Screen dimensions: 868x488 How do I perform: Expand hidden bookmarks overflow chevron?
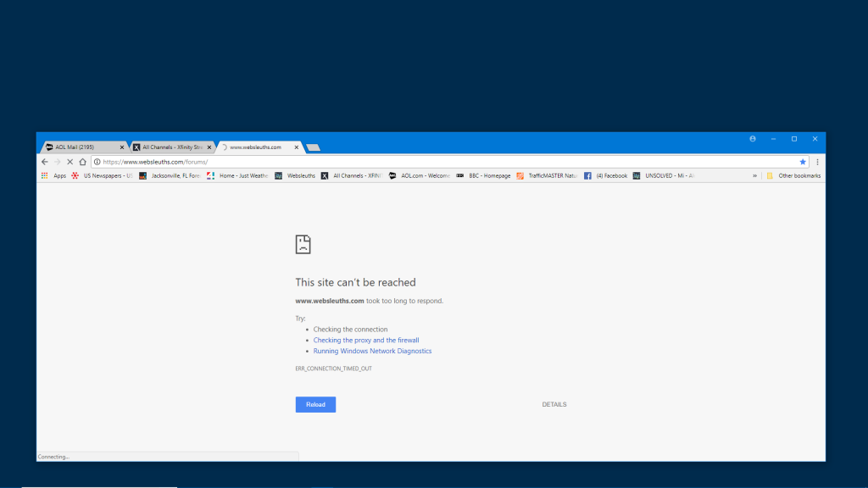coord(754,176)
